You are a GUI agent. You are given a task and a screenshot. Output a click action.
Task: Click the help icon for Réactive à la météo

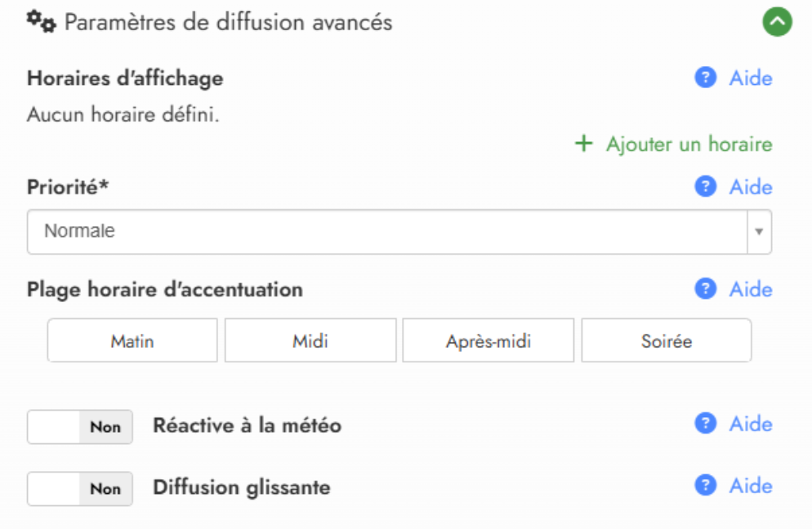pyautogui.click(x=705, y=424)
